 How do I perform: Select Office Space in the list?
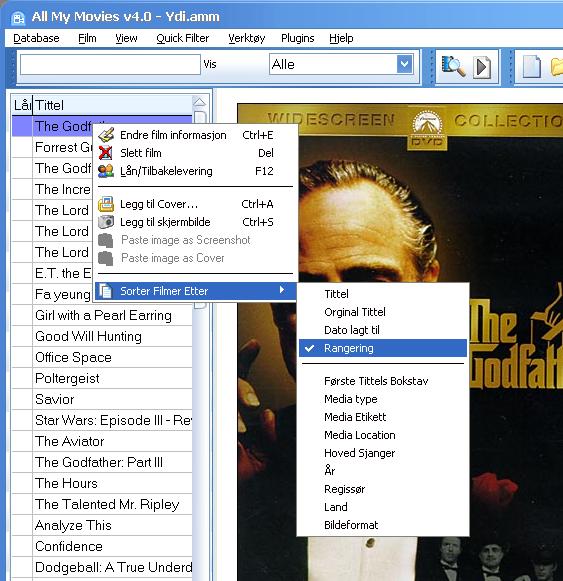pos(102,358)
